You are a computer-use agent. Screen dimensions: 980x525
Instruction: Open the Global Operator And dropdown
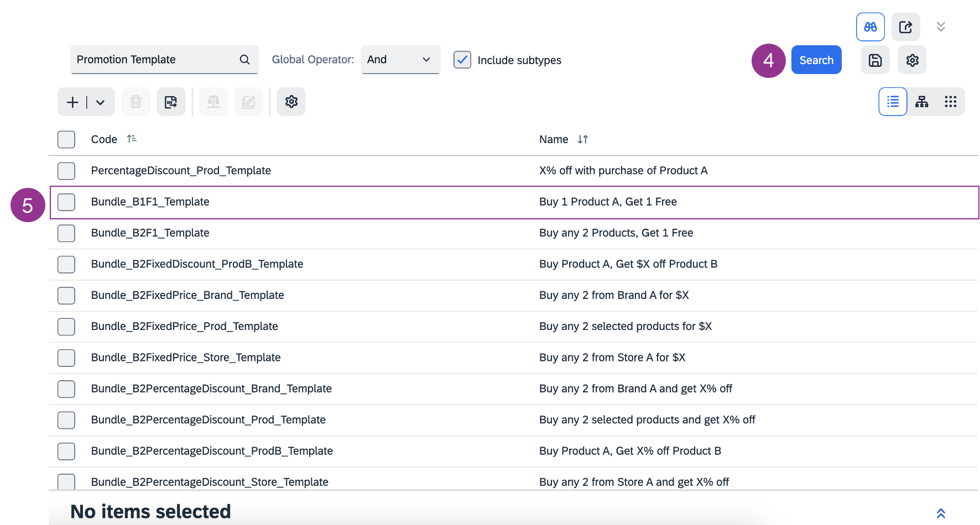[x=400, y=60]
